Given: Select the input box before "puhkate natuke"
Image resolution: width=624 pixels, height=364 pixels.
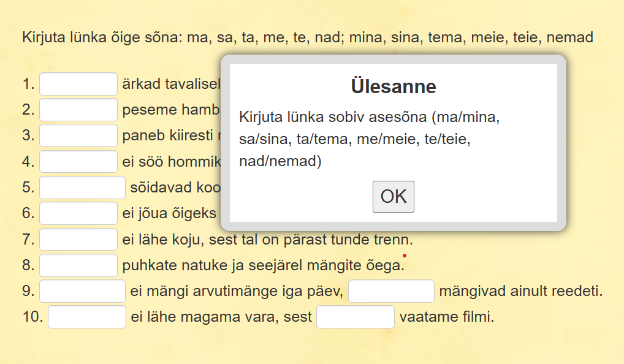Looking at the screenshot, I should (78, 265).
